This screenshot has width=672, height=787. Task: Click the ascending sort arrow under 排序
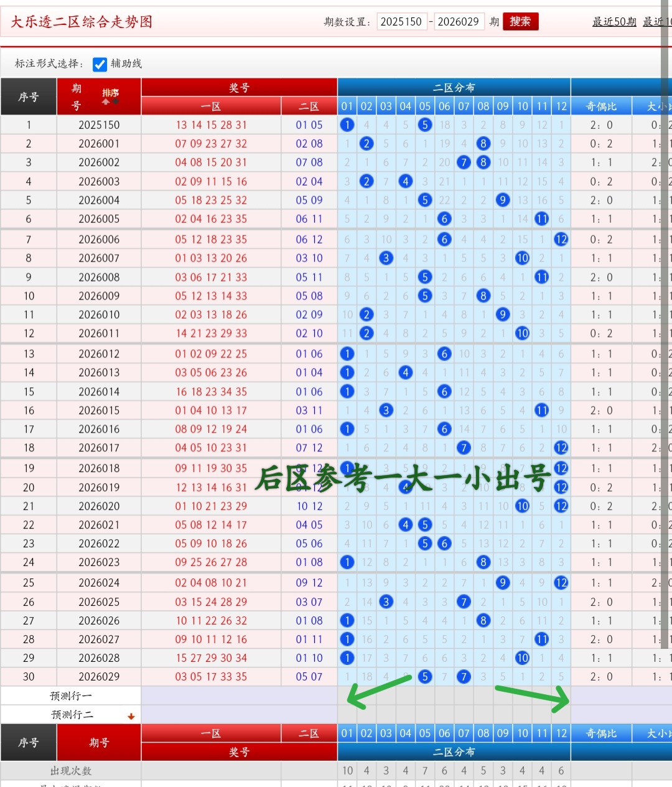[106, 101]
